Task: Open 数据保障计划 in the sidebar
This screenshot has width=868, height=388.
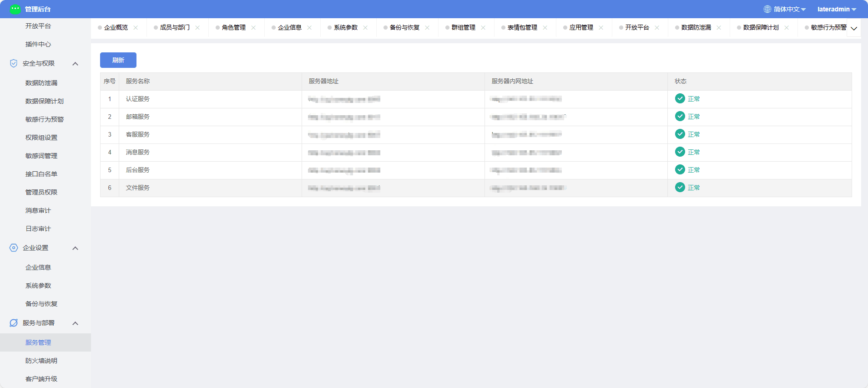Action: click(45, 101)
